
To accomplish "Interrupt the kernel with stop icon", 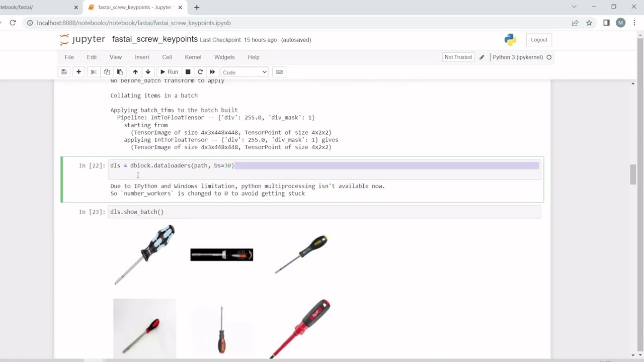I will click(188, 72).
